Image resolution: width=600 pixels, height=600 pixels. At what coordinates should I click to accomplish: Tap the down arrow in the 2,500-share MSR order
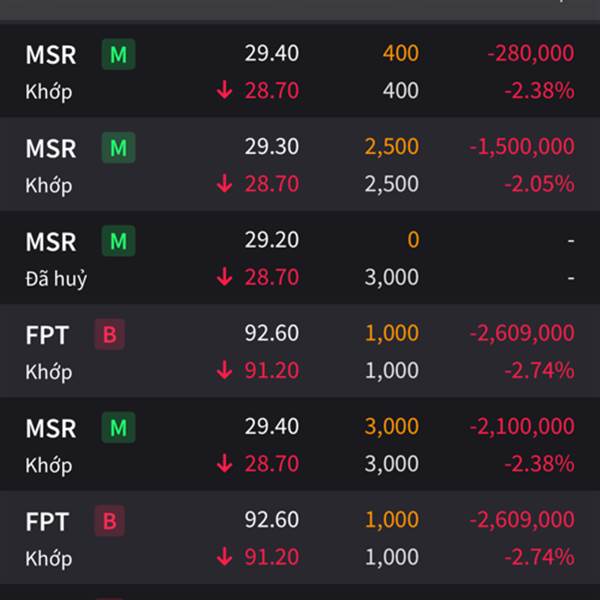tap(224, 184)
